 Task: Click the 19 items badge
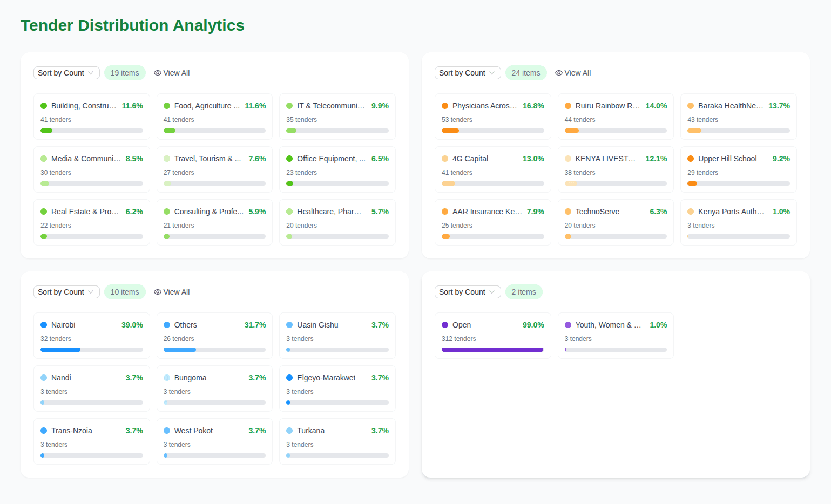click(125, 73)
